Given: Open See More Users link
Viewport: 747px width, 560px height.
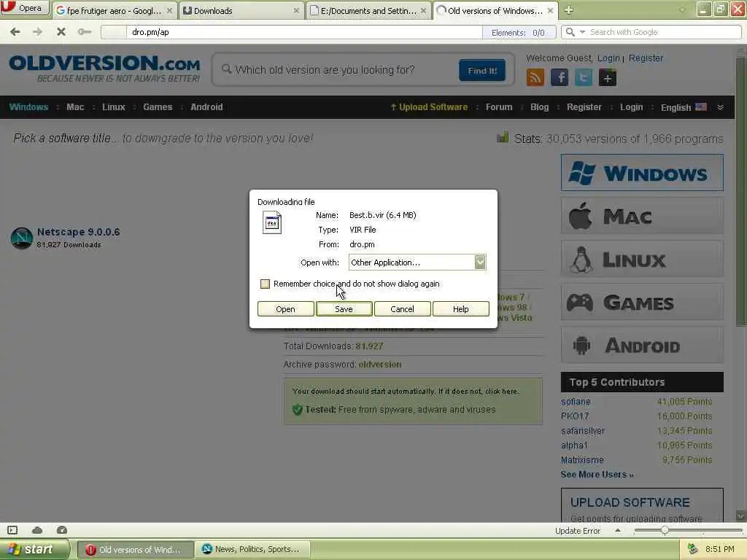Looking at the screenshot, I should point(597,474).
